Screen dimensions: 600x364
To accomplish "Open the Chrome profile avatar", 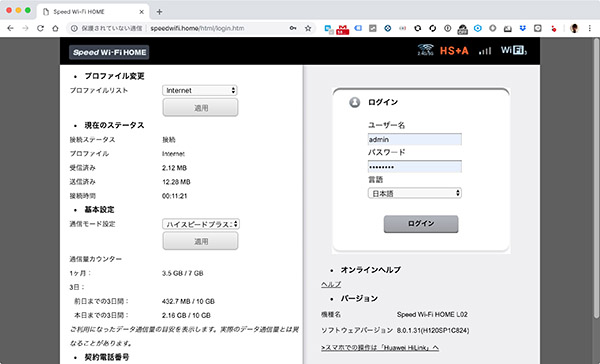I will point(574,28).
